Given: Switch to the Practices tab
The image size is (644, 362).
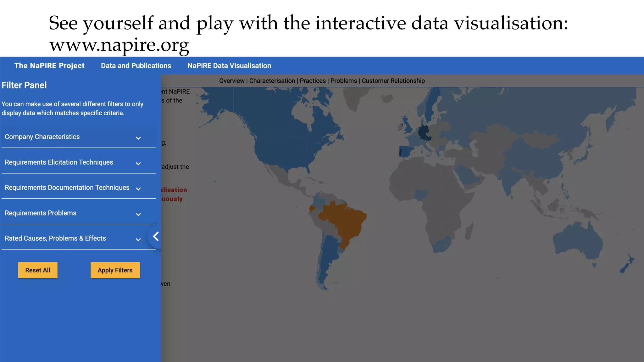Looking at the screenshot, I should [x=313, y=81].
